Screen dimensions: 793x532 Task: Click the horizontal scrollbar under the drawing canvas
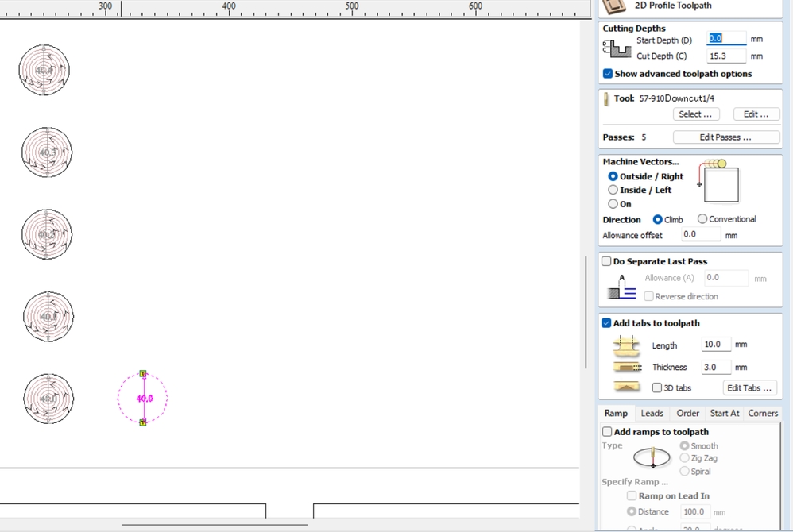coord(215,525)
